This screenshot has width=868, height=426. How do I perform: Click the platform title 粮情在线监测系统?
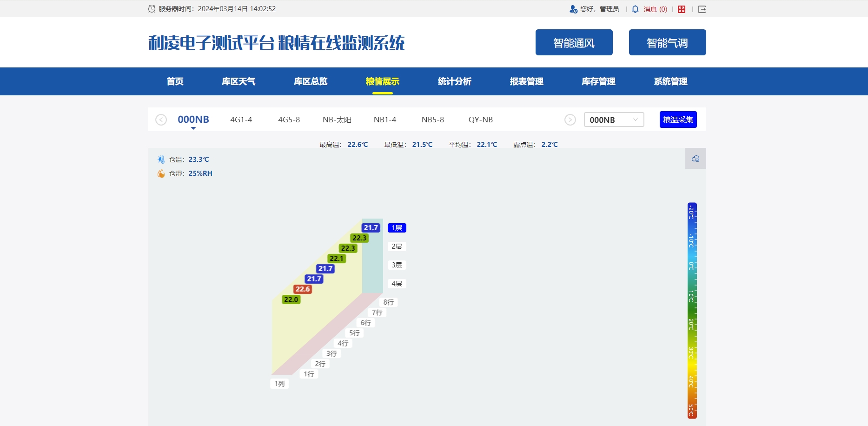coord(341,43)
